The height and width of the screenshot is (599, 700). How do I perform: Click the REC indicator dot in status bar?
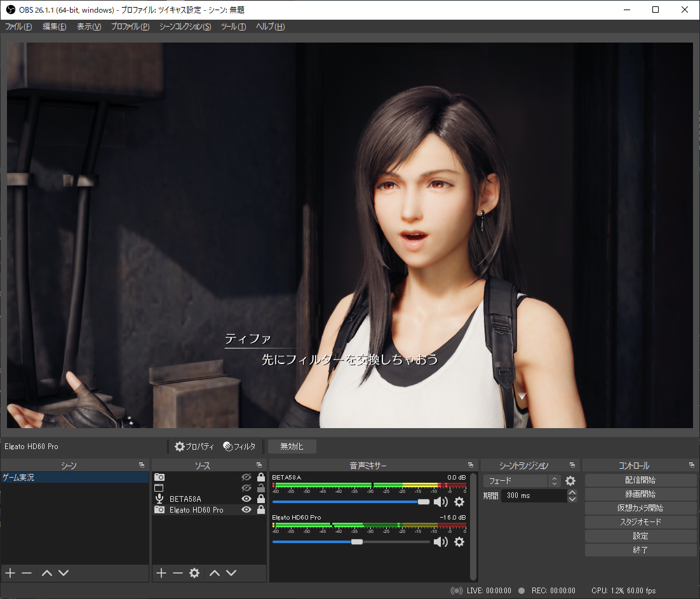click(522, 591)
